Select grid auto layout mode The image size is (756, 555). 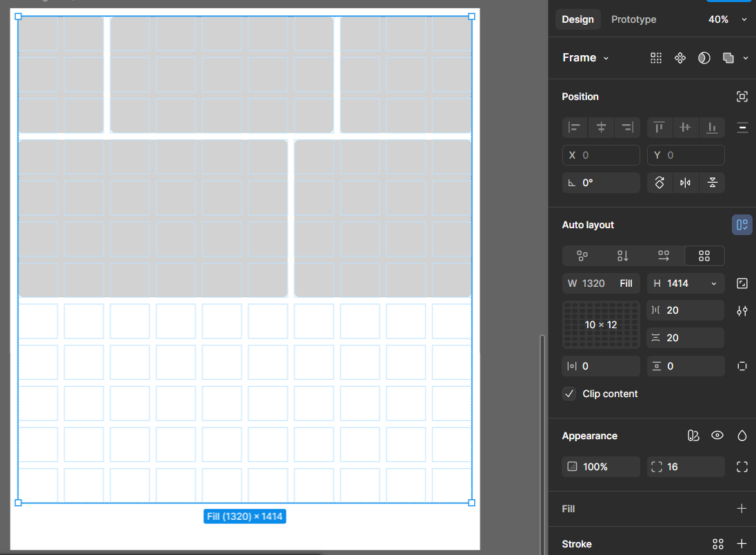tap(704, 256)
